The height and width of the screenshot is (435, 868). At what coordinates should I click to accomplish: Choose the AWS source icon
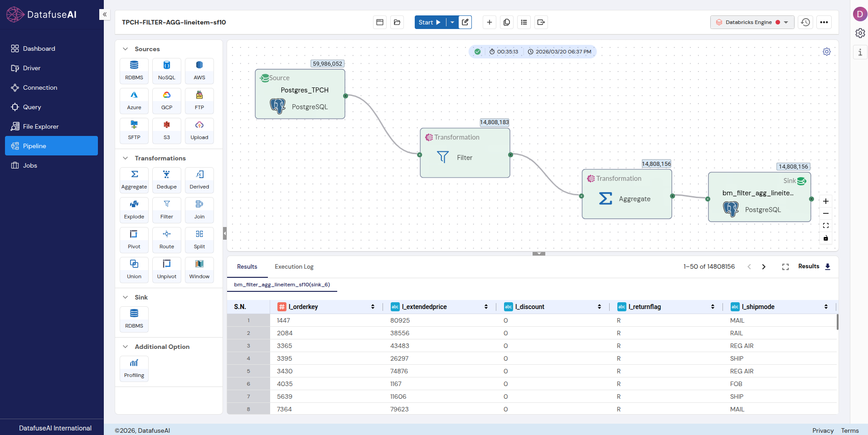tap(199, 71)
